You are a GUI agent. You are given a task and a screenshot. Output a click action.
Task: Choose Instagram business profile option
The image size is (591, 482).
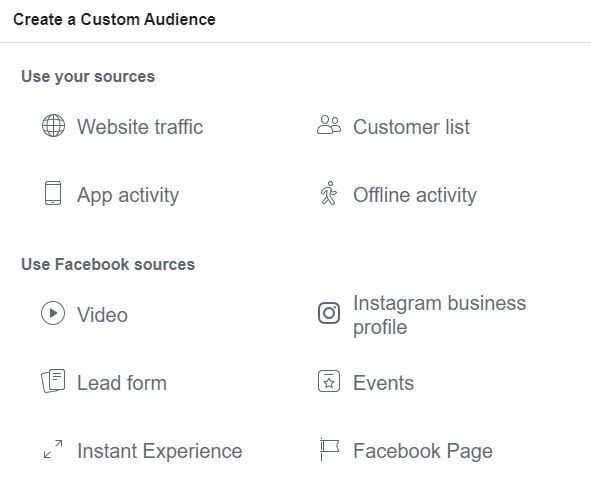(x=439, y=315)
